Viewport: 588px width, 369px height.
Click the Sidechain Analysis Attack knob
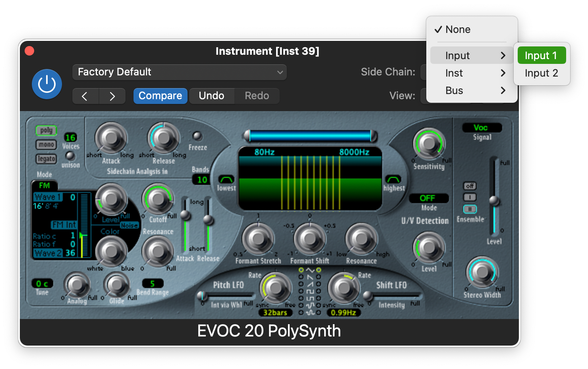pyautogui.click(x=111, y=138)
